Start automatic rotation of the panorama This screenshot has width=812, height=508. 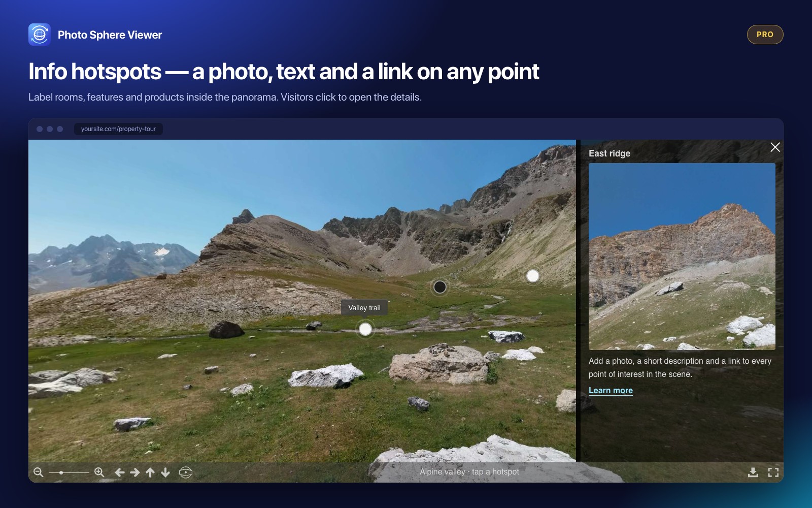[186, 472]
